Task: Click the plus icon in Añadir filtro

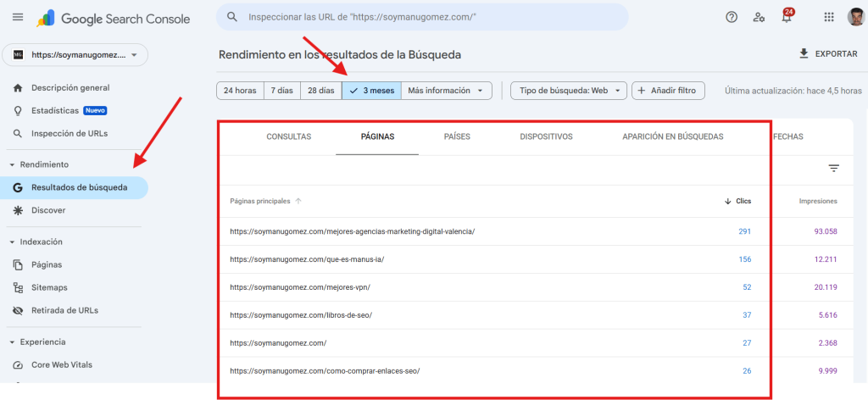Action: (642, 90)
